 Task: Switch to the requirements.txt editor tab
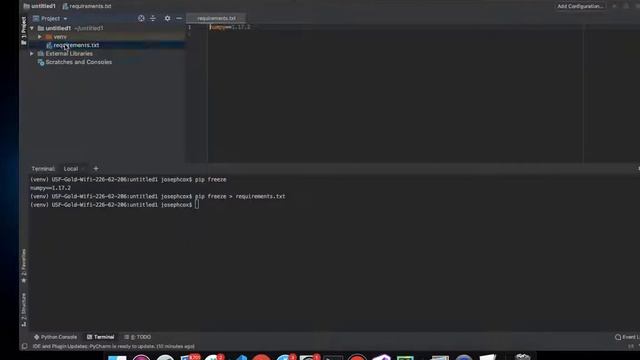216,18
